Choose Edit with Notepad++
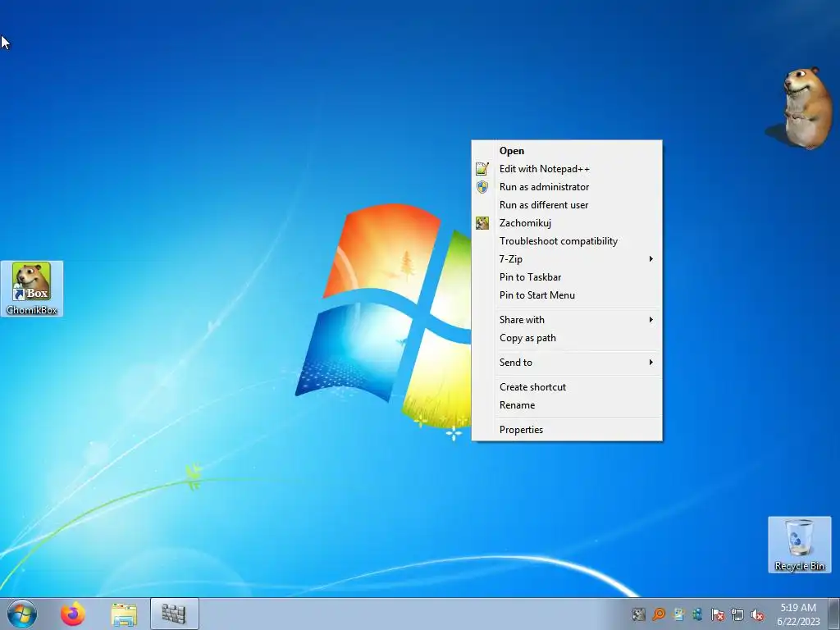Image resolution: width=840 pixels, height=630 pixels. [567, 169]
